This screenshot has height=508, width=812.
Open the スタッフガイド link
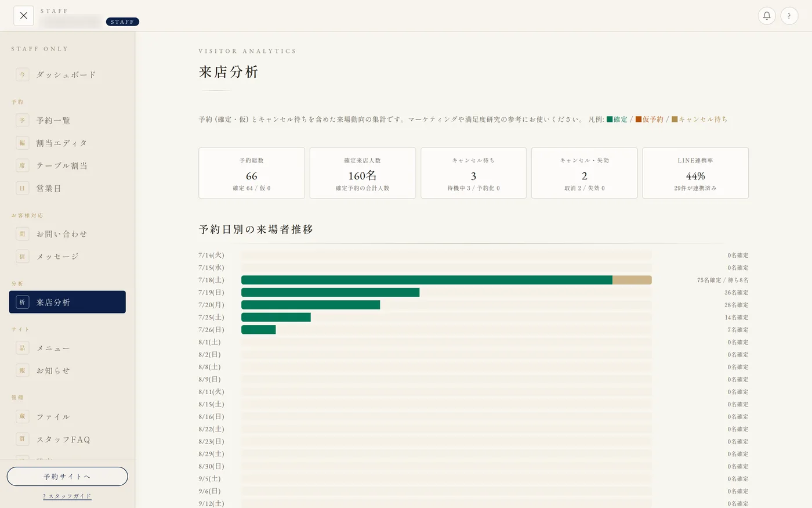(67, 496)
